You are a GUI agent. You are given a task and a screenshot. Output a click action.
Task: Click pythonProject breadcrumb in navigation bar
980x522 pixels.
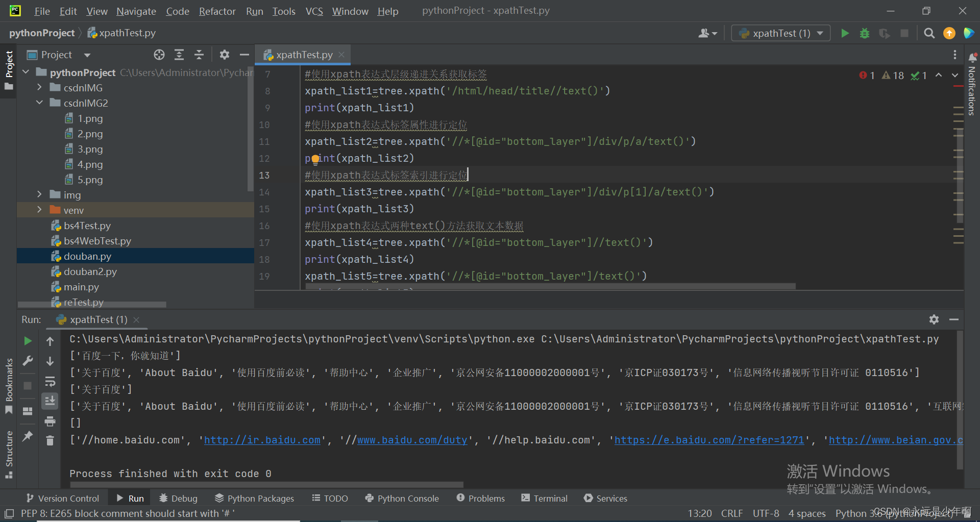[42, 33]
